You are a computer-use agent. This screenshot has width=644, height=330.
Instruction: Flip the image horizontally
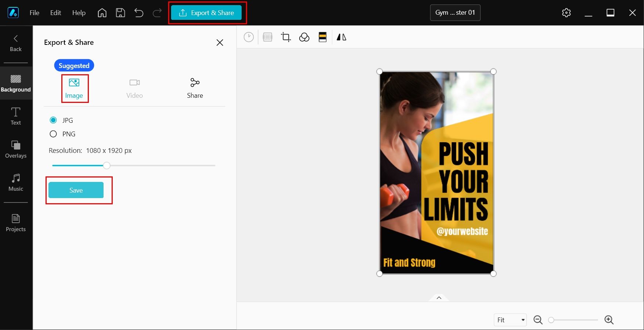click(341, 37)
